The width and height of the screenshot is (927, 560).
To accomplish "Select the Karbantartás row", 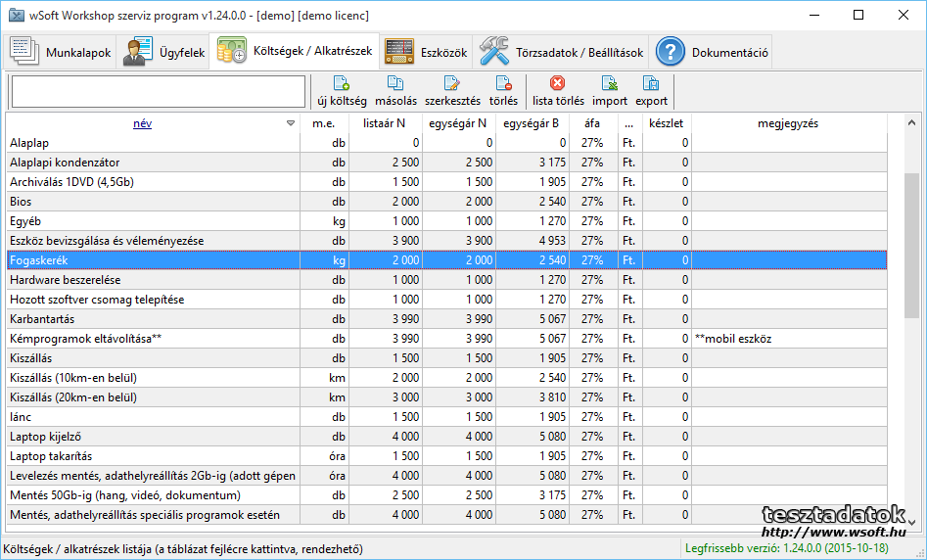I will (446, 319).
